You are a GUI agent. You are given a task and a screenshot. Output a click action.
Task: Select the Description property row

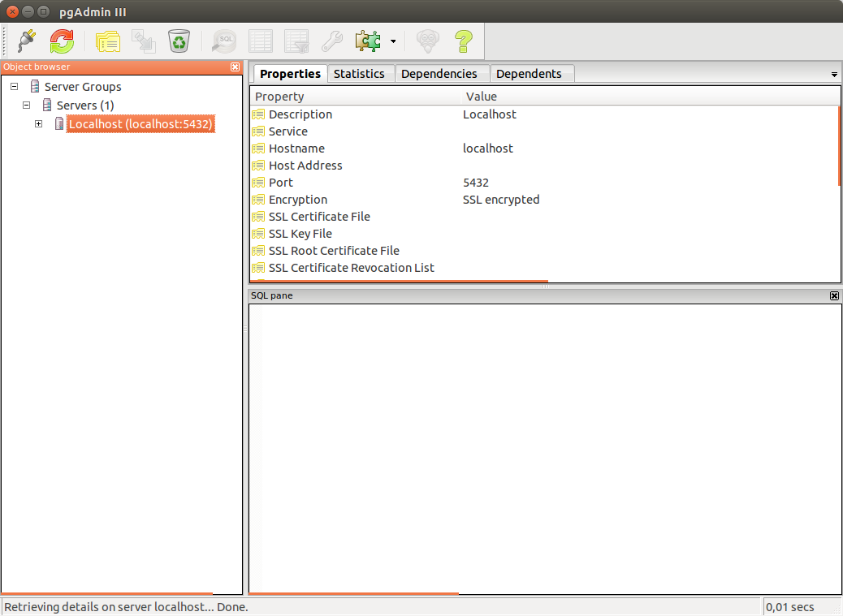click(x=544, y=114)
